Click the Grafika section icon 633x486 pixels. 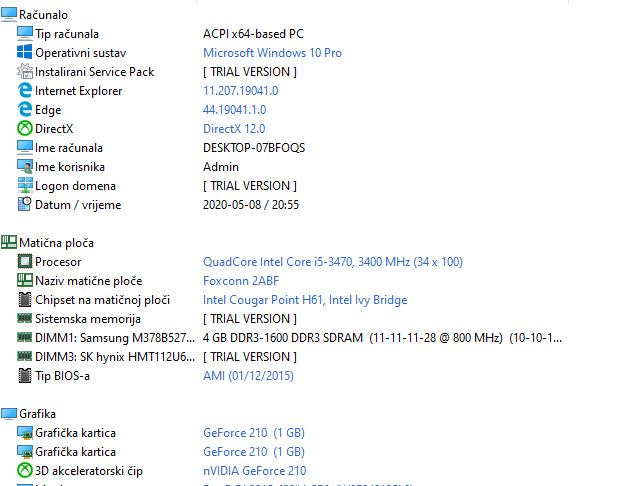(x=8, y=414)
